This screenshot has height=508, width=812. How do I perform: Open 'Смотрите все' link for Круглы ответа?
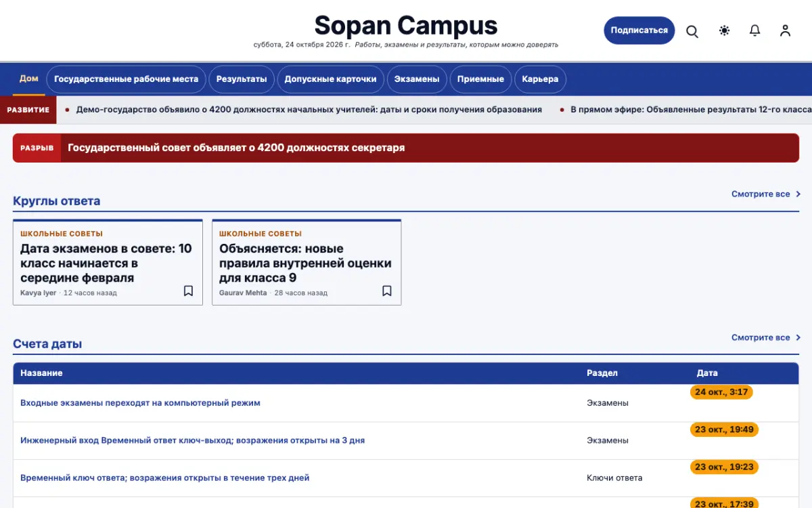point(766,194)
